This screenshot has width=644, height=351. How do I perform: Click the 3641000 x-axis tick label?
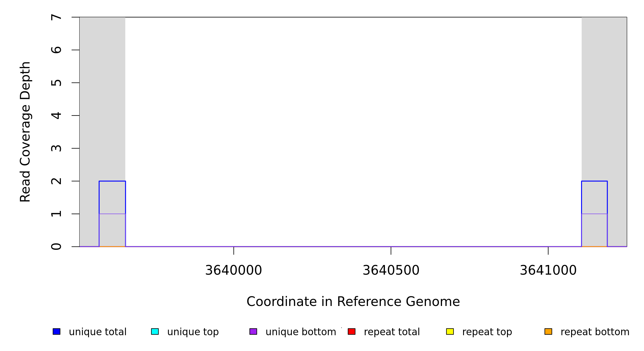coord(548,270)
